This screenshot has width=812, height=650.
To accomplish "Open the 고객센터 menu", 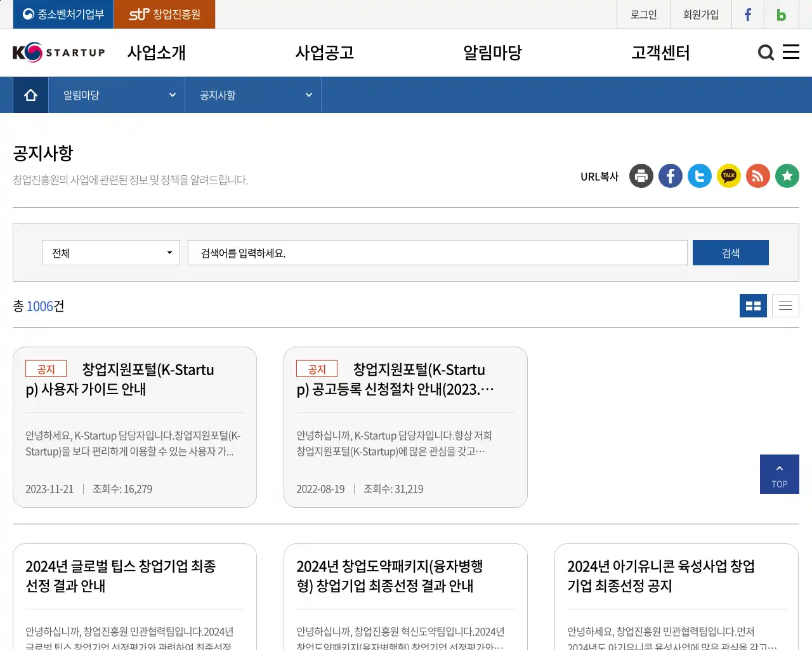I will pos(660,53).
